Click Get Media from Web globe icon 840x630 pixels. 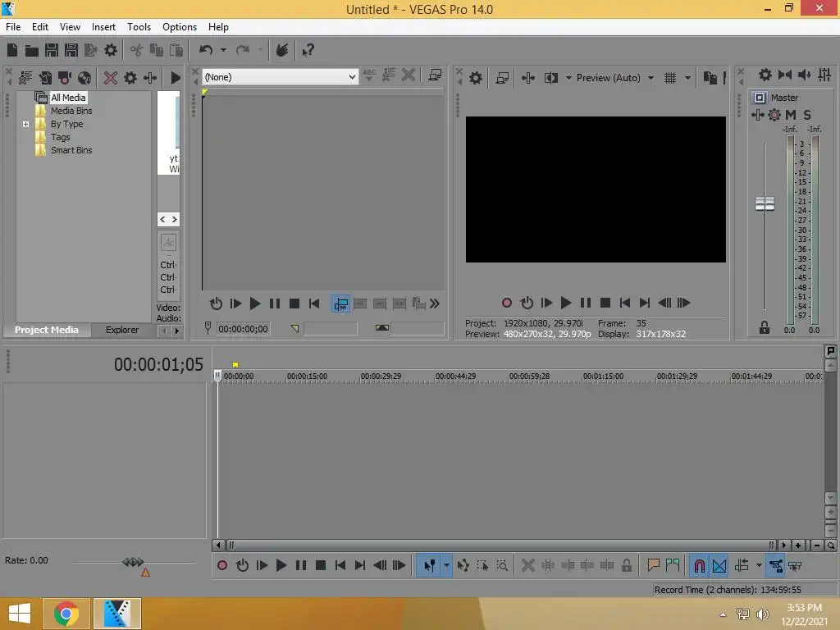[x=84, y=78]
